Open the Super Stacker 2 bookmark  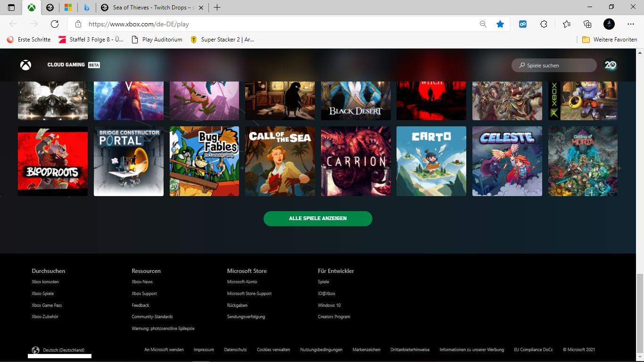click(223, 40)
